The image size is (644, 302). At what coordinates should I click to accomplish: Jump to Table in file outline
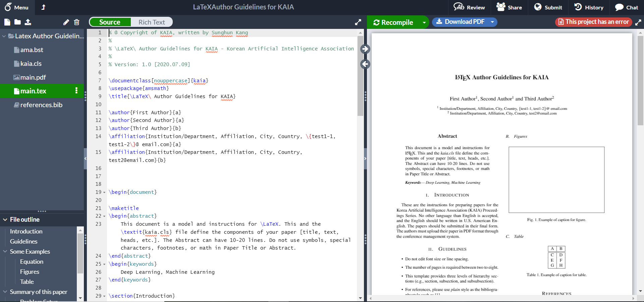tap(27, 282)
